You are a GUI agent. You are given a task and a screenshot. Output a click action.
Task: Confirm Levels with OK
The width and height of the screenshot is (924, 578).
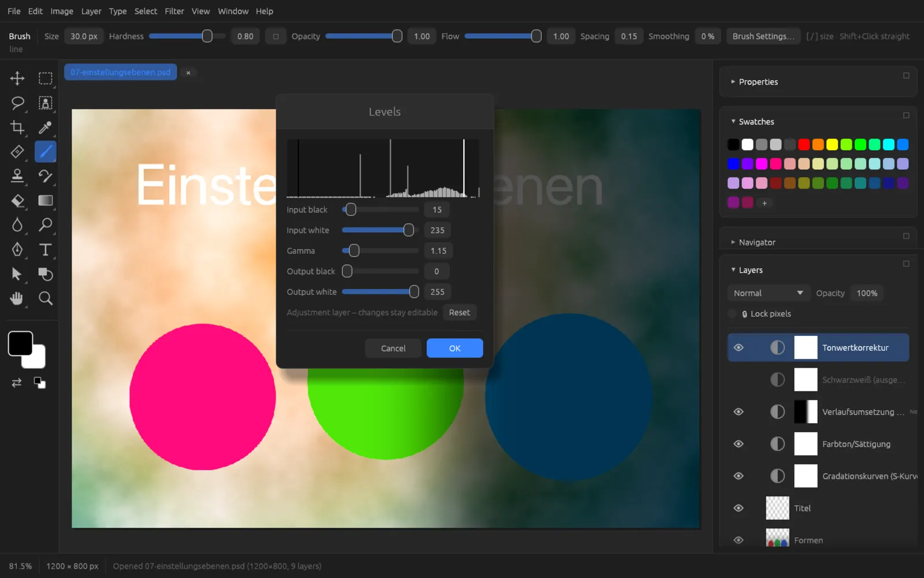(454, 348)
